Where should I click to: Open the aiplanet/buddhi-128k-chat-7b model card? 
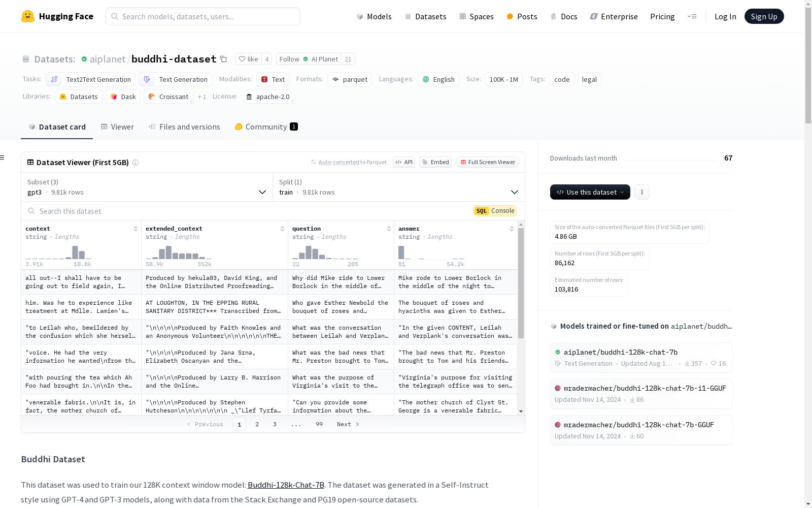pyautogui.click(x=641, y=358)
